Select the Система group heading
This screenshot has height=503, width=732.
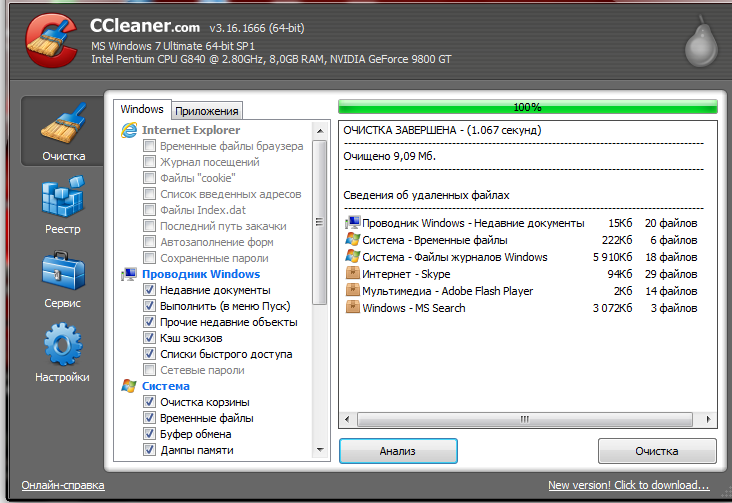(x=166, y=386)
